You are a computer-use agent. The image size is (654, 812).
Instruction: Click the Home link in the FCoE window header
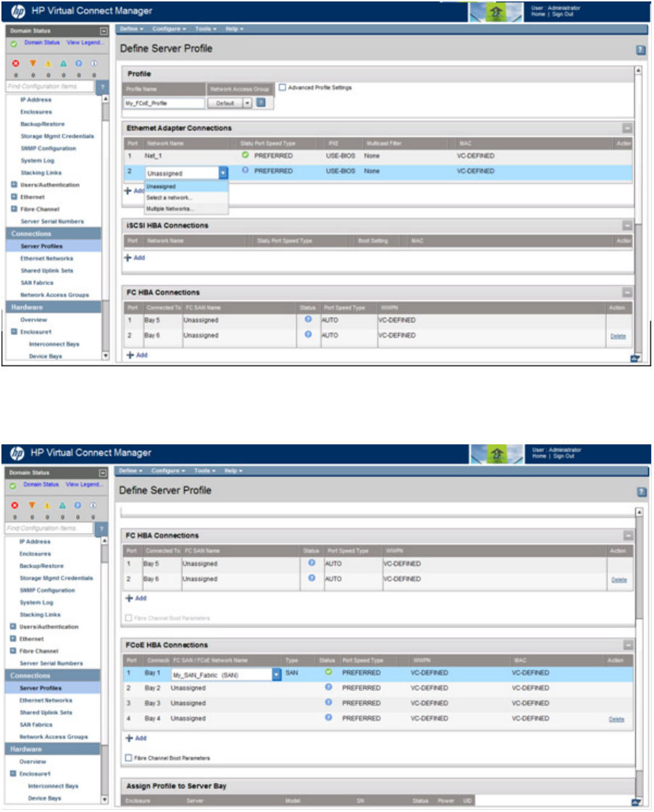point(539,456)
